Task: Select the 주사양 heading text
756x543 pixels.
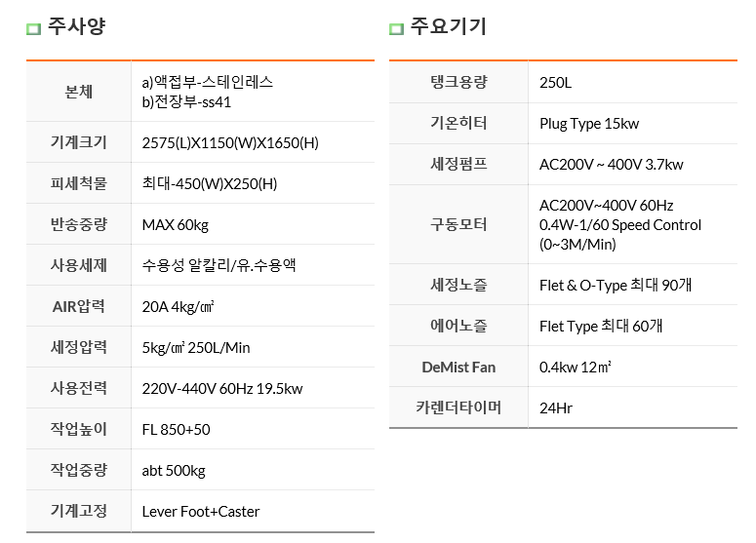Action: coord(76,26)
